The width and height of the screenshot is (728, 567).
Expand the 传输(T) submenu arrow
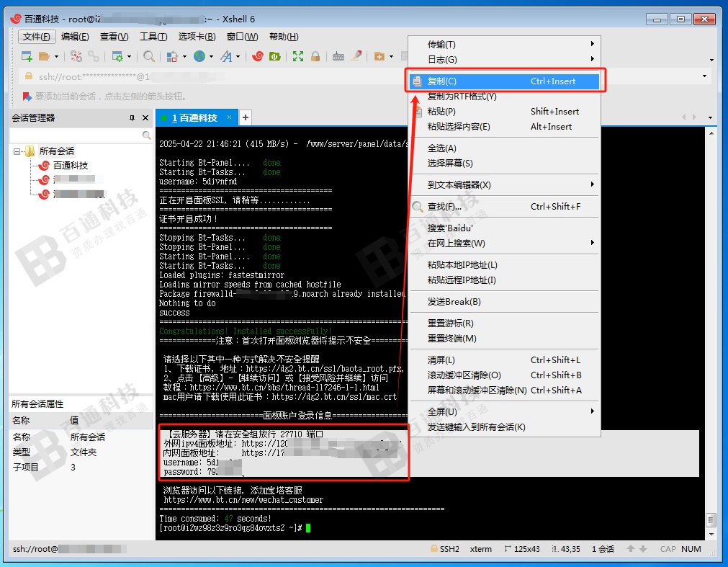click(593, 44)
